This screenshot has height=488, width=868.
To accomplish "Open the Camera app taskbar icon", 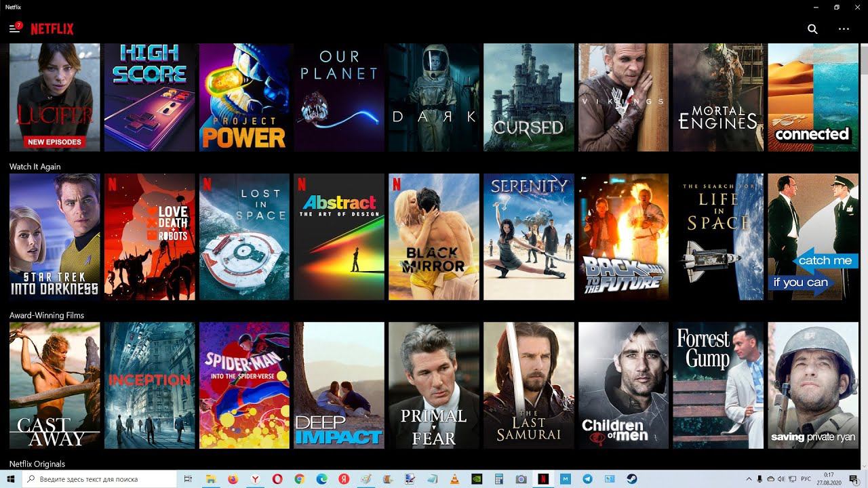I will [x=521, y=479].
